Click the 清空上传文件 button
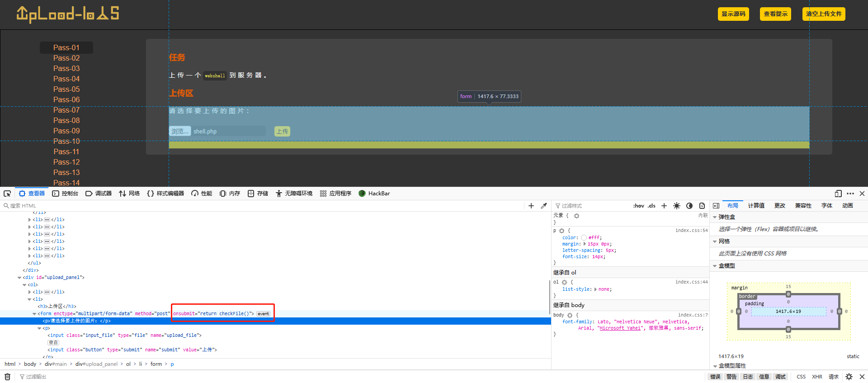The width and height of the screenshot is (868, 383). click(x=824, y=14)
